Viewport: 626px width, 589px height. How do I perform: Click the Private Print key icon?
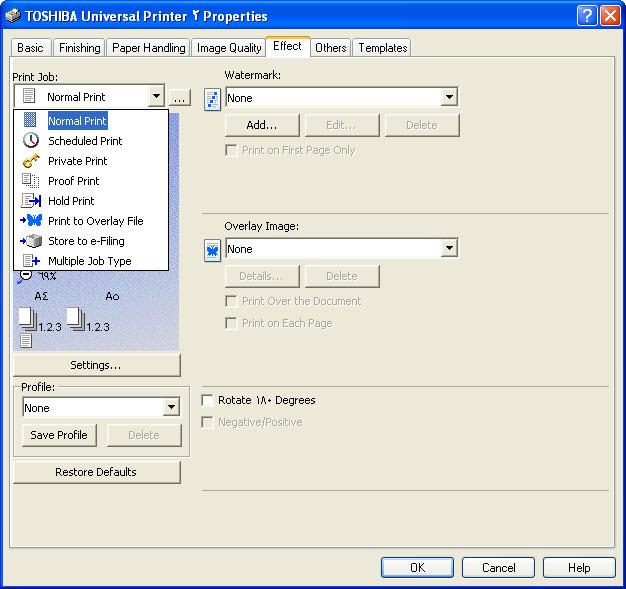coord(31,161)
